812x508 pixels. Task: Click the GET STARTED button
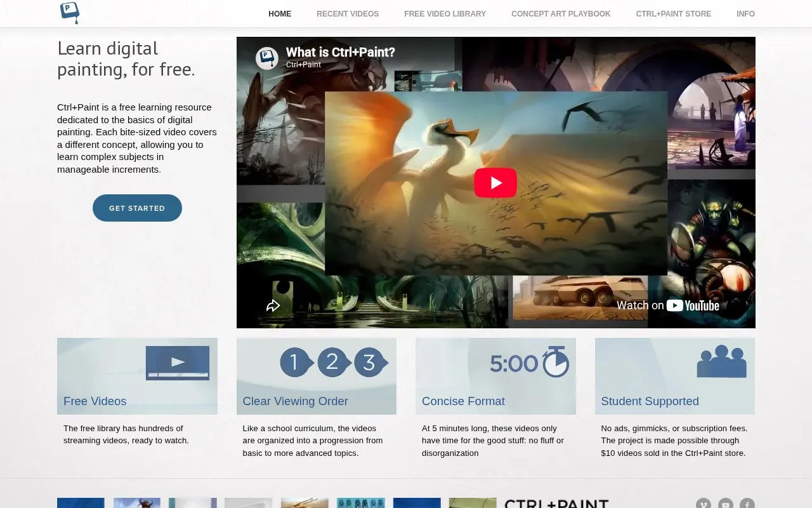[137, 208]
